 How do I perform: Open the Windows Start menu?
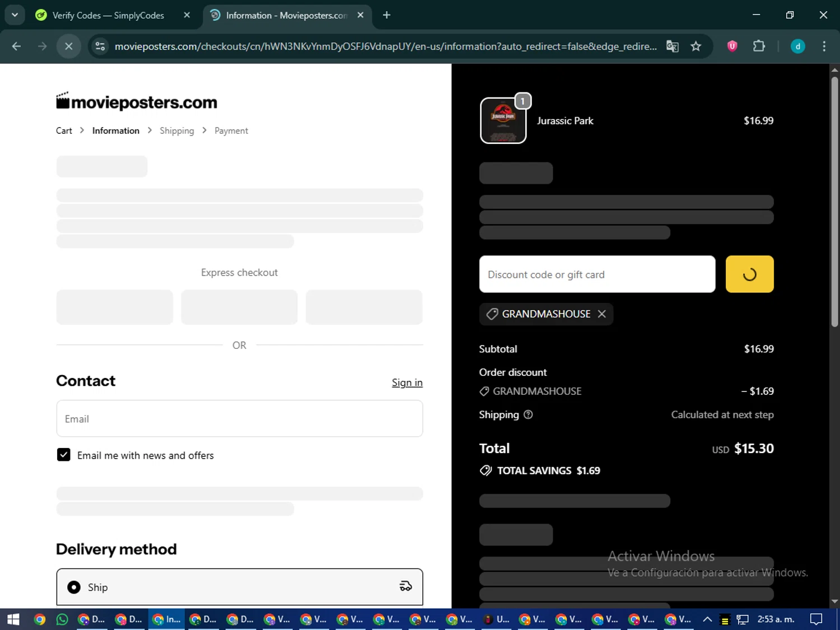[13, 619]
